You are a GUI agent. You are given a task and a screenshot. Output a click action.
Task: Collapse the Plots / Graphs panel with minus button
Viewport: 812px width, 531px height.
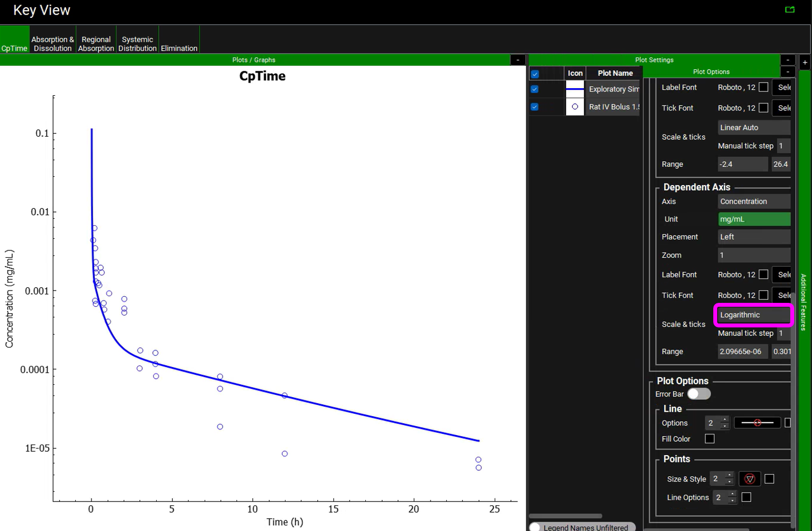518,60
